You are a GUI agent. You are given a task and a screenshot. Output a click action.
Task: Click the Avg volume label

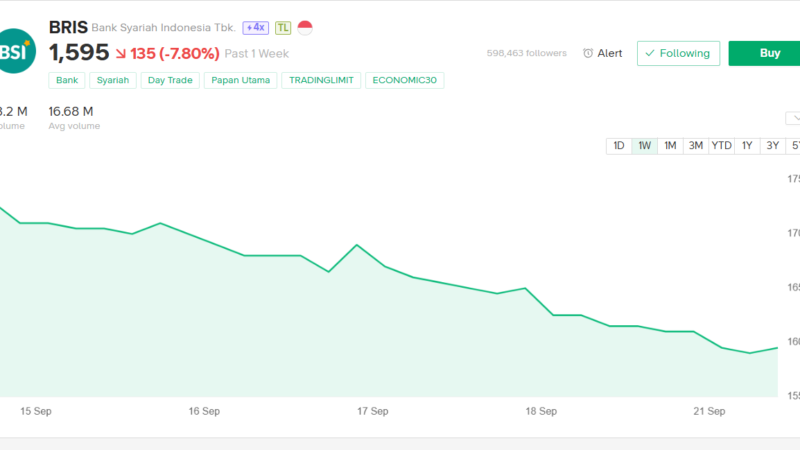click(x=74, y=126)
